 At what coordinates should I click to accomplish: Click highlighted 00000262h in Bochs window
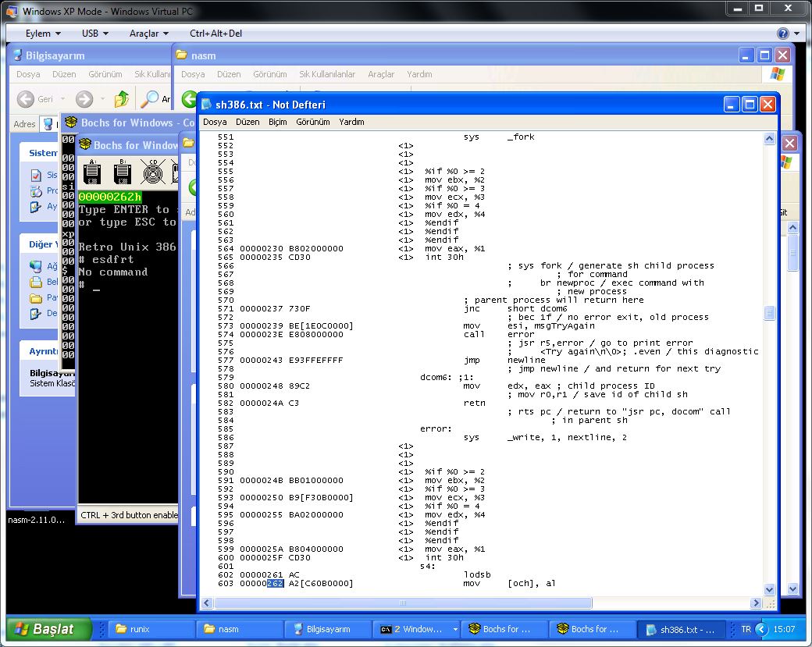110,197
